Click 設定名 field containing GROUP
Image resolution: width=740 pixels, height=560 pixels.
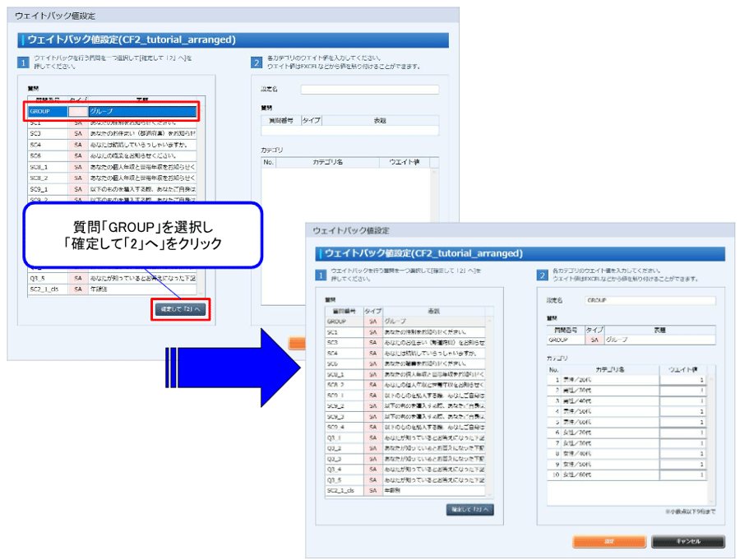650,301
